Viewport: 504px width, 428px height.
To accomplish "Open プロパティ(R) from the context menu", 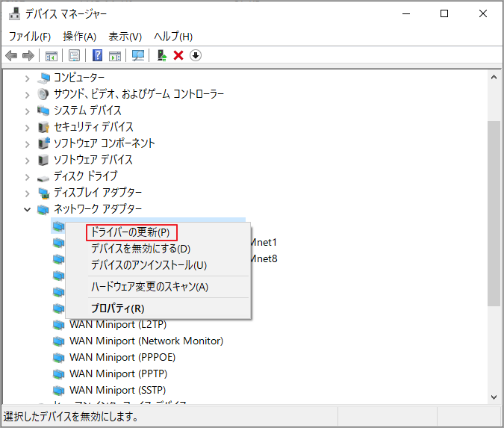I will tap(117, 308).
